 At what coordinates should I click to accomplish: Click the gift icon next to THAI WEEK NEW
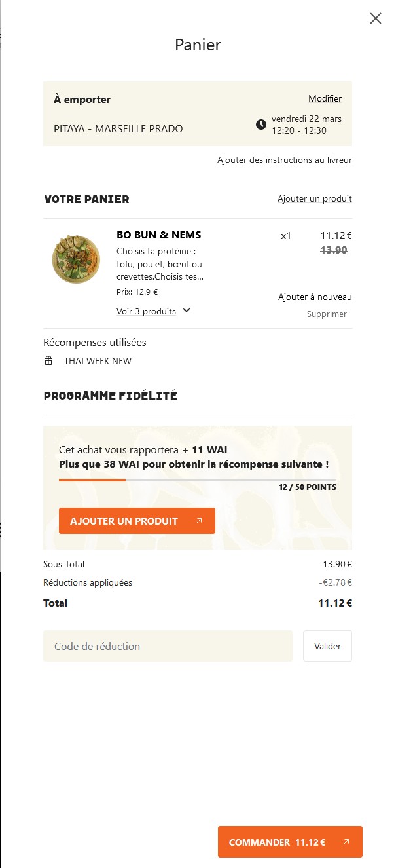[48, 361]
